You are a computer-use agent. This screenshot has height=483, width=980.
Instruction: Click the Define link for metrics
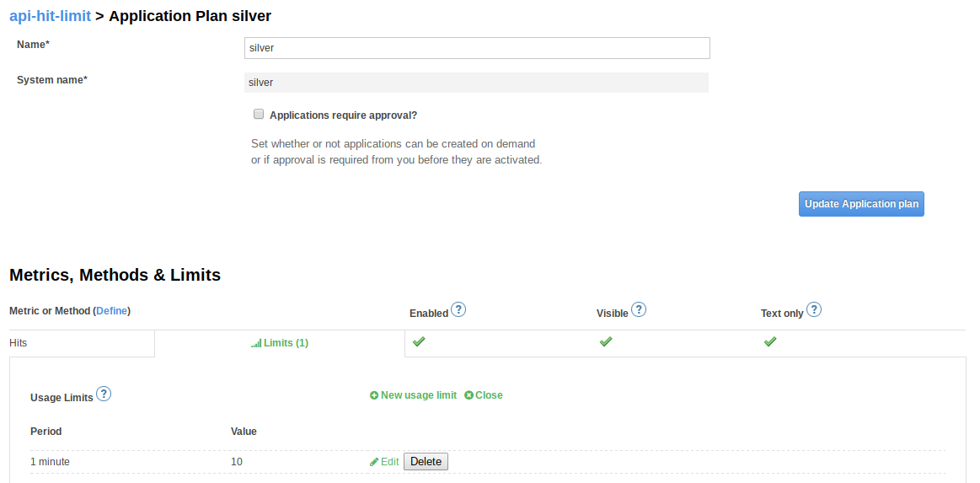[113, 311]
